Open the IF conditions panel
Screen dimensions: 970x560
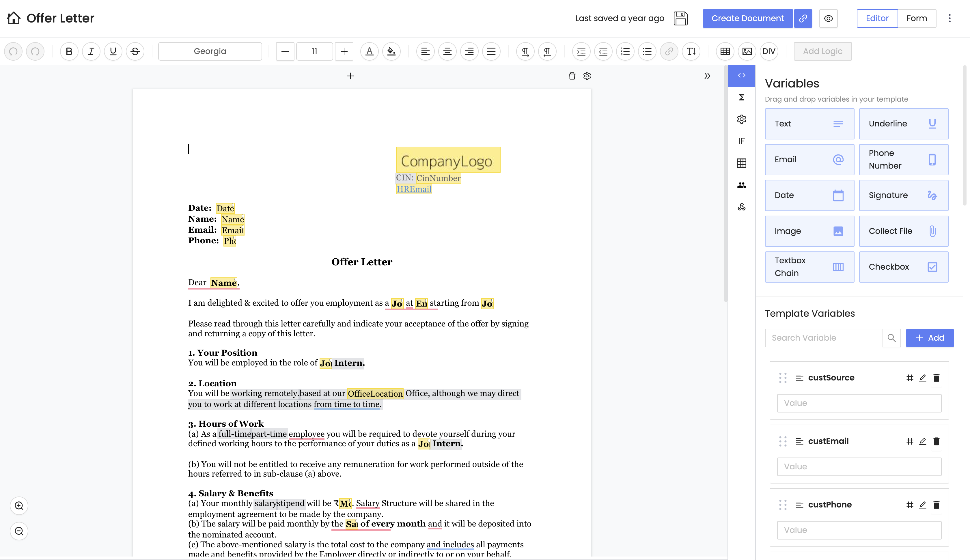point(742,141)
